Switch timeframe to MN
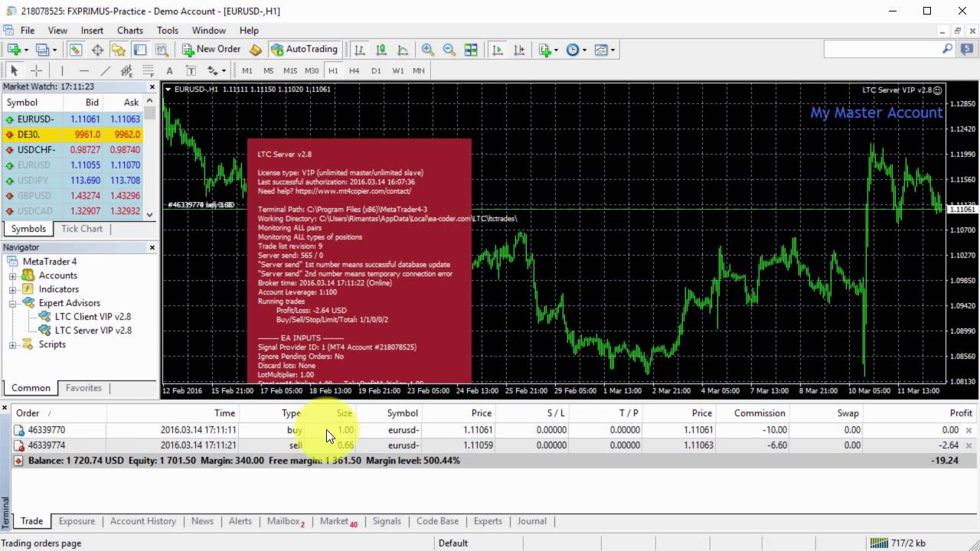 pos(419,70)
